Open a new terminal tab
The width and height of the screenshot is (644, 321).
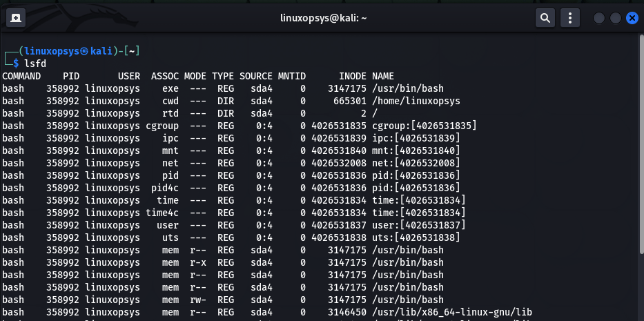click(15, 18)
